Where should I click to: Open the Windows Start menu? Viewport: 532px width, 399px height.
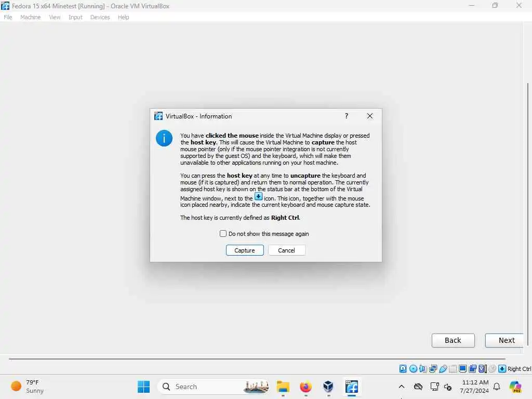(x=144, y=387)
